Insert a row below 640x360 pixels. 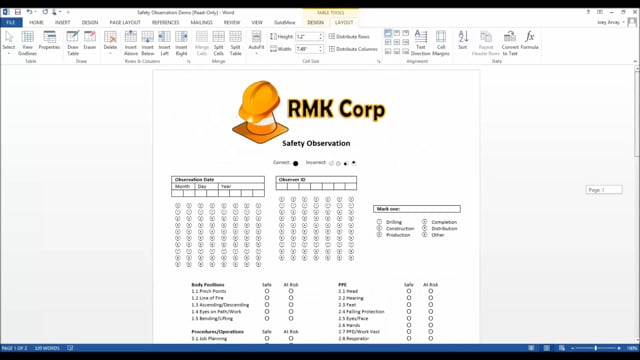(148, 42)
